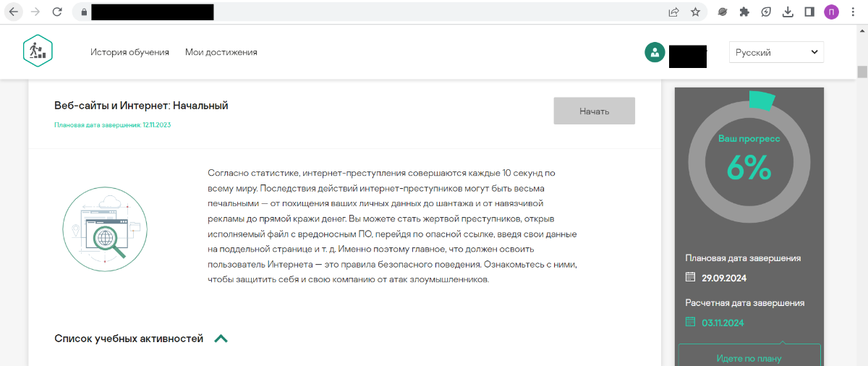This screenshot has height=366, width=868.
Task: Open the Русский language dropdown
Action: [776, 52]
